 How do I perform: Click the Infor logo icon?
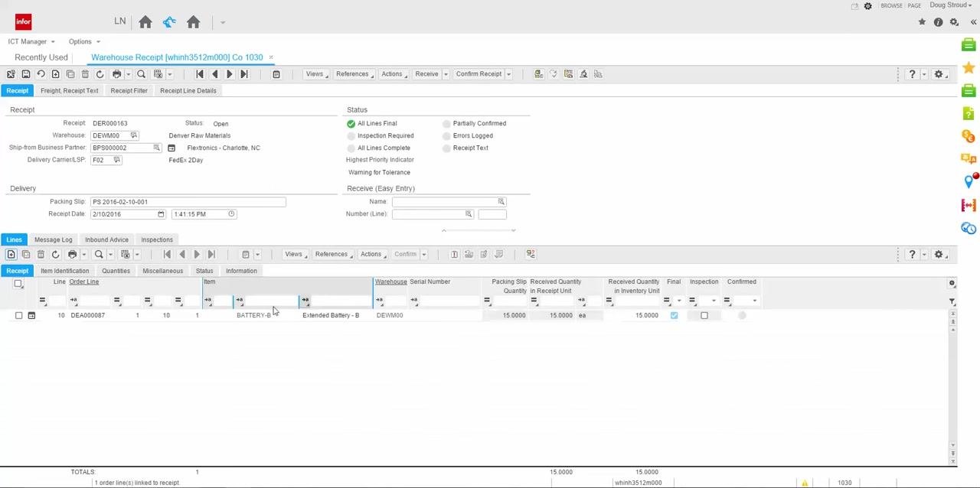click(x=24, y=21)
